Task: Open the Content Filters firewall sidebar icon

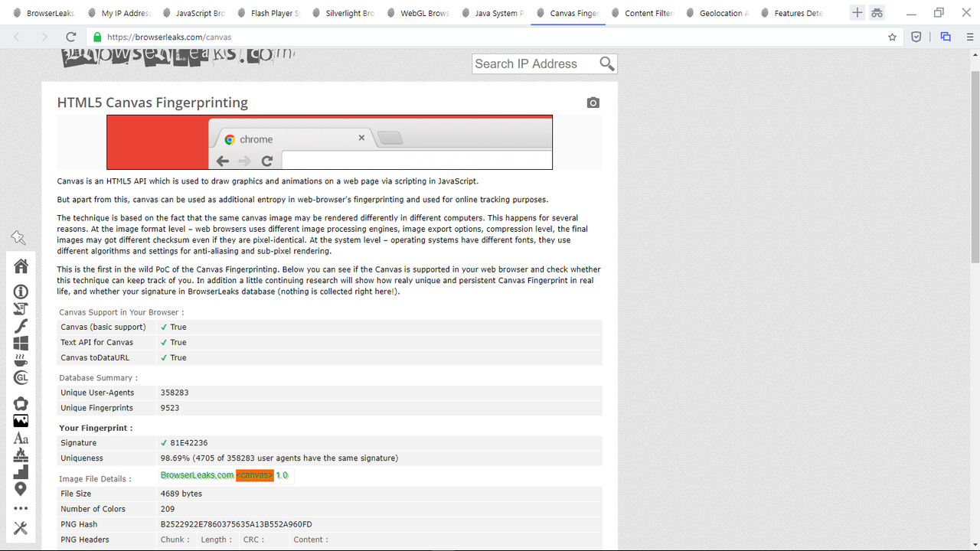Action: (x=21, y=455)
